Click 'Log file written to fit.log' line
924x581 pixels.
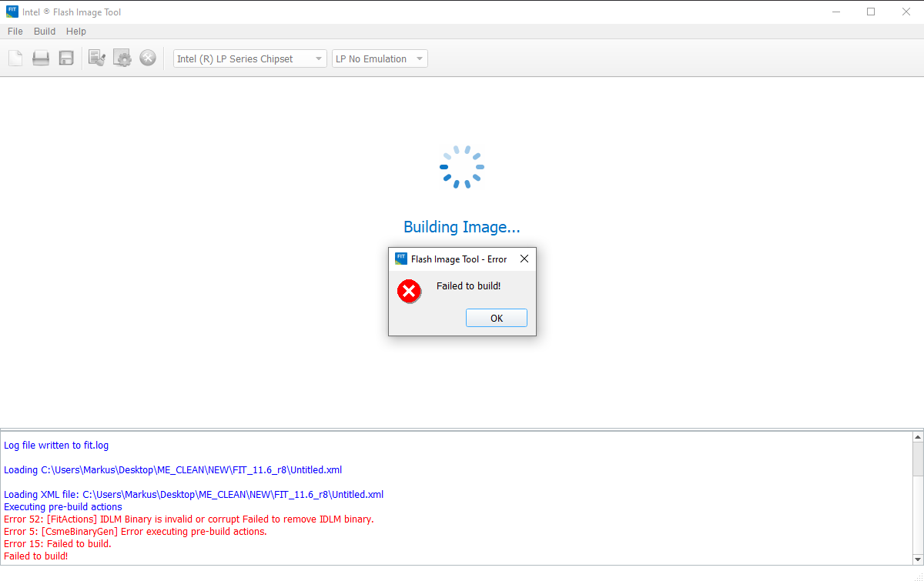pos(56,445)
